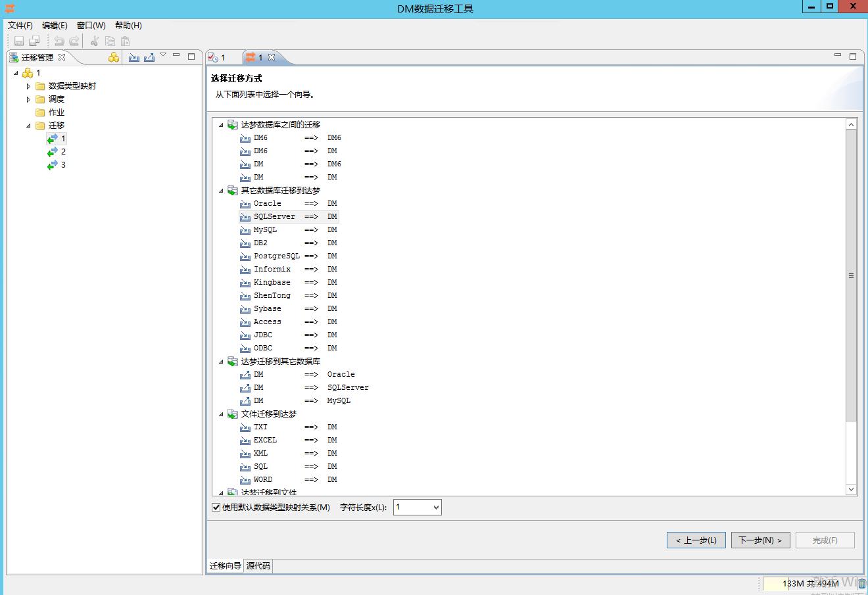Select WORD ==> DM row
868x595 pixels.
pos(289,479)
